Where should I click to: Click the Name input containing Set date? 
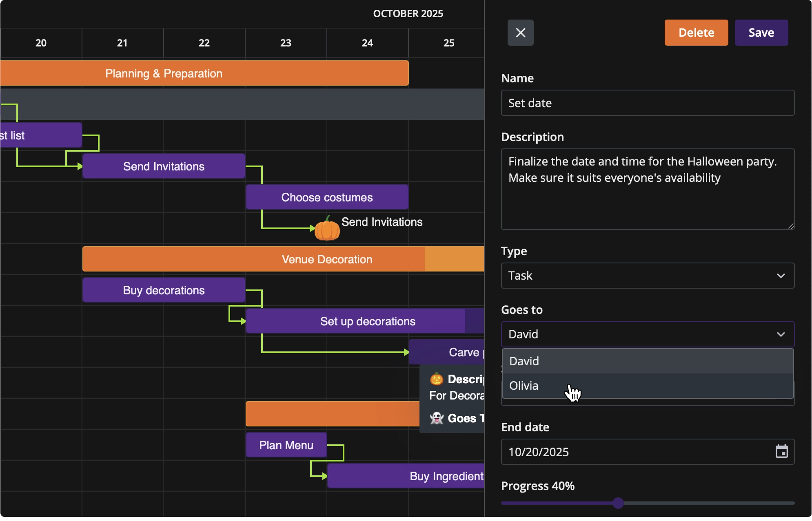coord(647,103)
